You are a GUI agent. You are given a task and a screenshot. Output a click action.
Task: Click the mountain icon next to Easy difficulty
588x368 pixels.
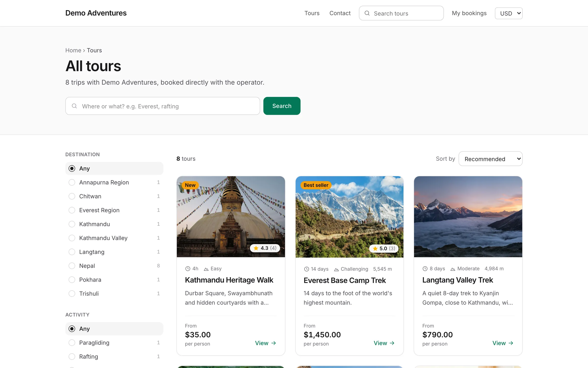click(x=206, y=269)
